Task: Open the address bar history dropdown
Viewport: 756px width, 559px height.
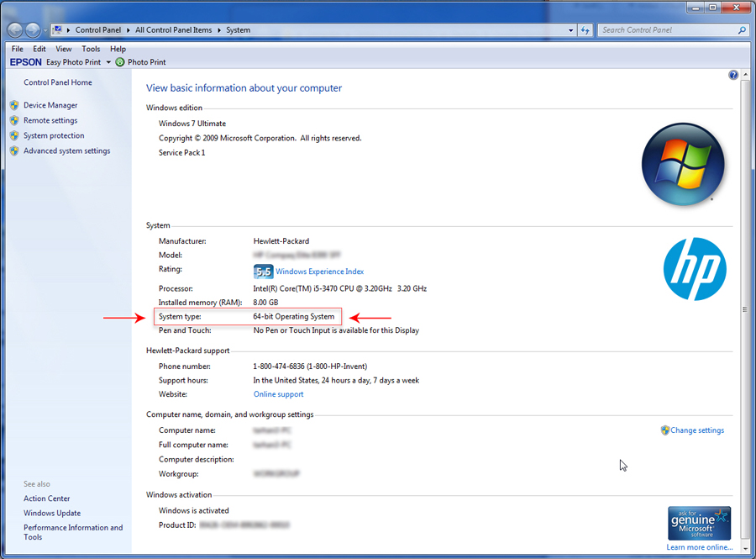Action: click(x=569, y=30)
